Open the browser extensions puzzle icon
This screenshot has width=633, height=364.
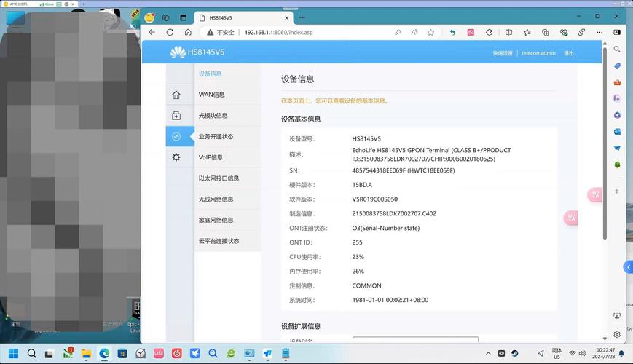point(489,32)
